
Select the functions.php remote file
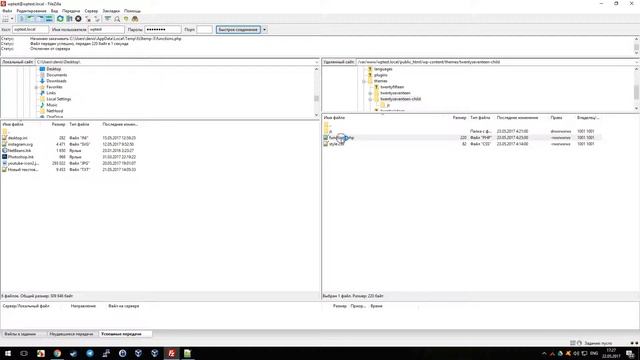click(x=341, y=138)
